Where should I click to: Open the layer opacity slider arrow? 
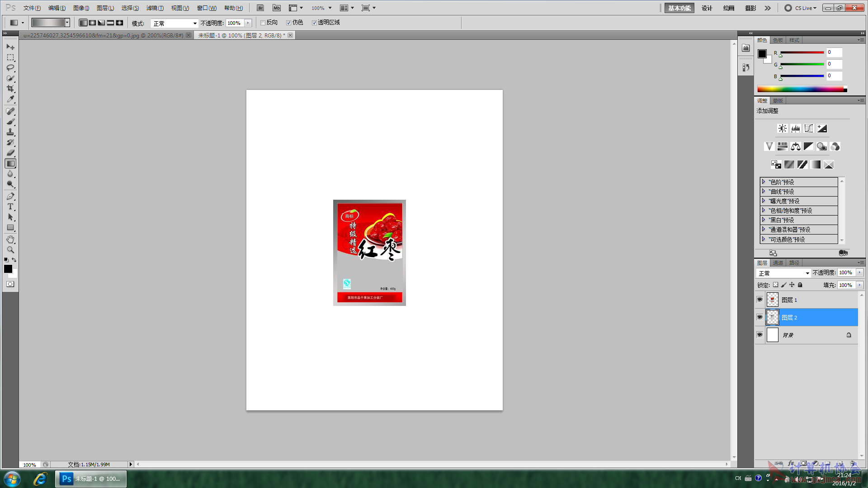pyautogui.click(x=859, y=272)
